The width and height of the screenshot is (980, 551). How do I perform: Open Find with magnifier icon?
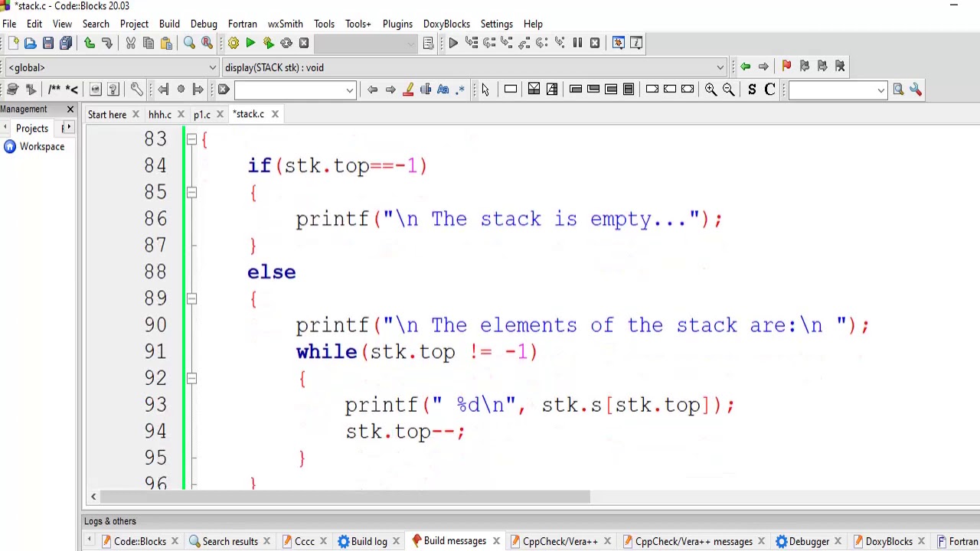click(189, 43)
